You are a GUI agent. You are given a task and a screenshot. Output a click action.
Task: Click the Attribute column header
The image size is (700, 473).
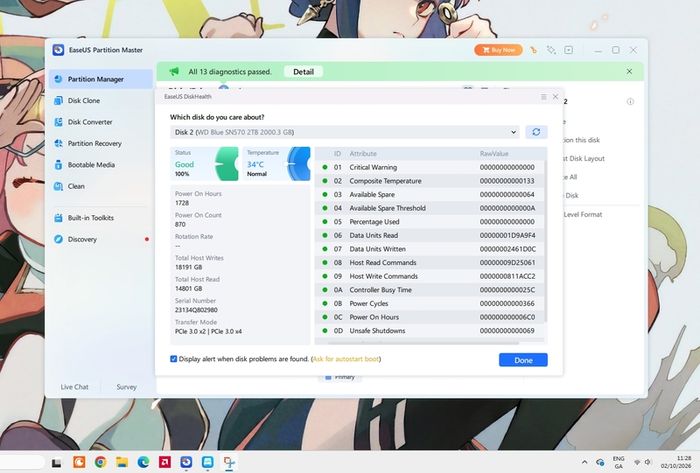pos(363,154)
